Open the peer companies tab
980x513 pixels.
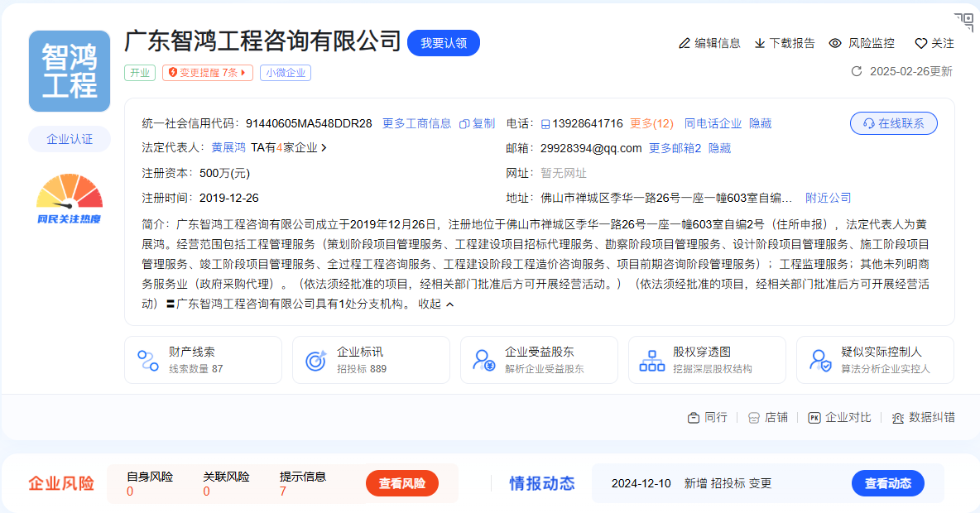(707, 418)
